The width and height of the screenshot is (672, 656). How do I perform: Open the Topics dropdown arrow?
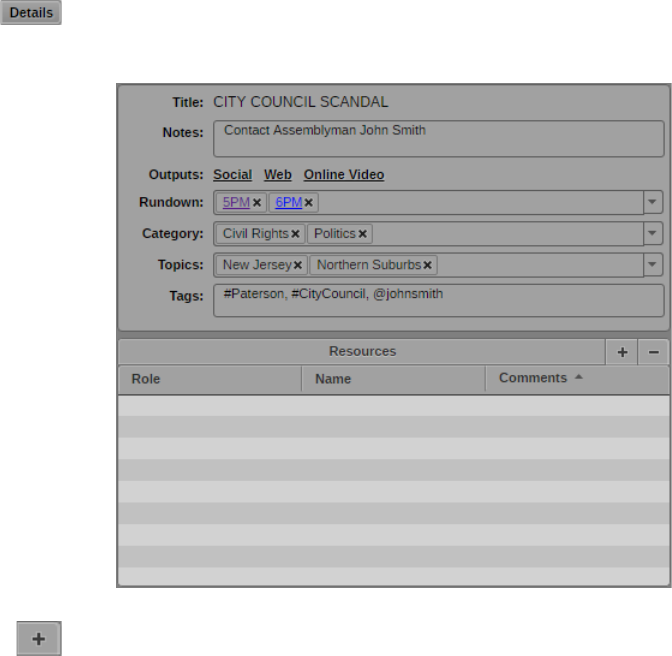pyautogui.click(x=653, y=265)
